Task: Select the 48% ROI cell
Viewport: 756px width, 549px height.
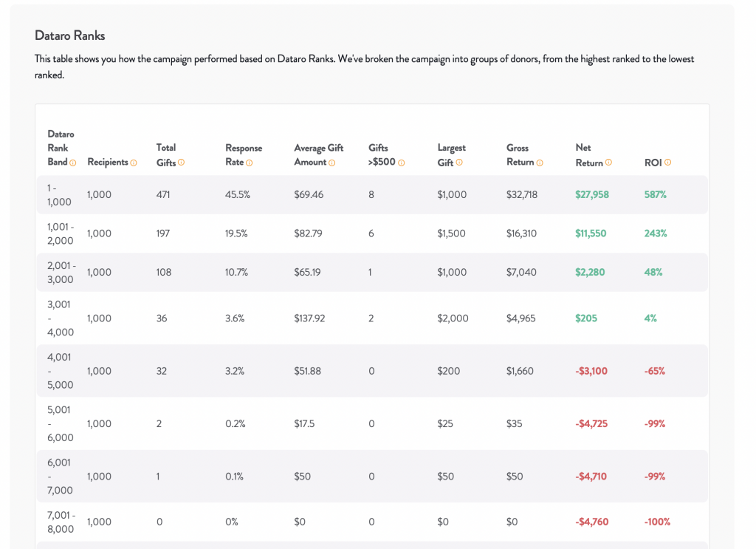Action: click(x=653, y=273)
